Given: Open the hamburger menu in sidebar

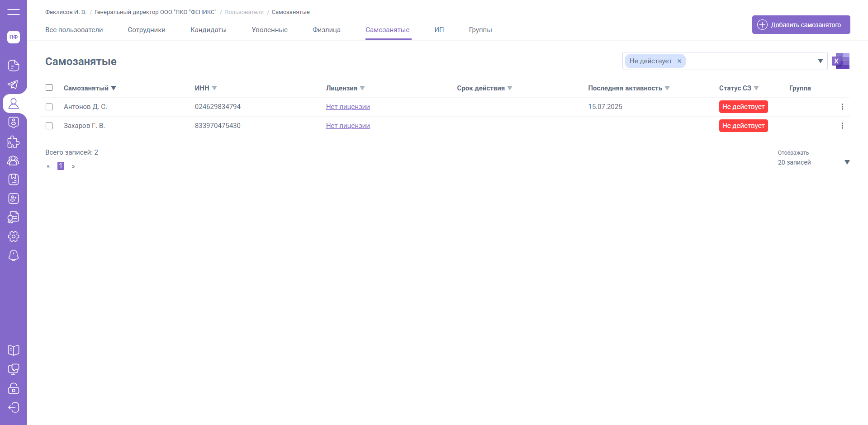Looking at the screenshot, I should point(14,12).
